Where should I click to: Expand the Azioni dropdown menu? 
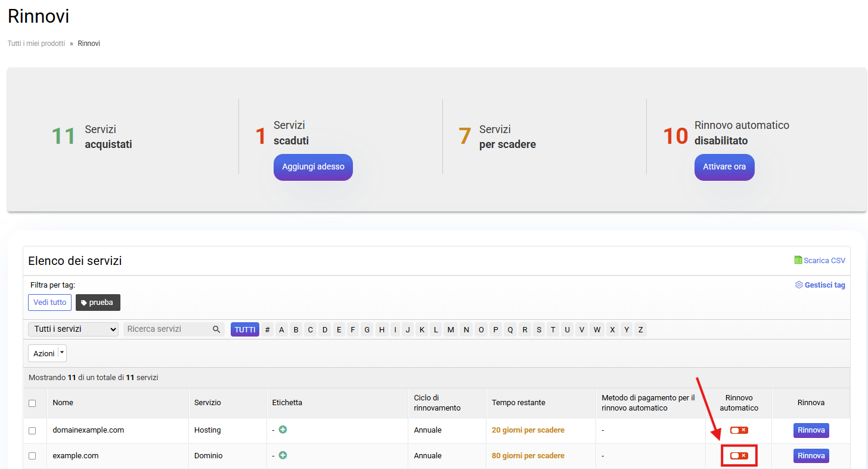[x=44, y=353]
